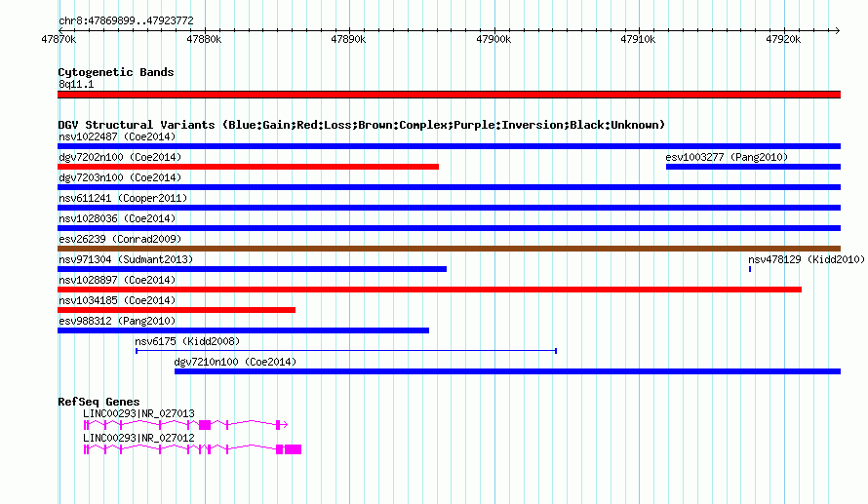
Task: Click the 8q11.1 band label
Action: pos(76,84)
